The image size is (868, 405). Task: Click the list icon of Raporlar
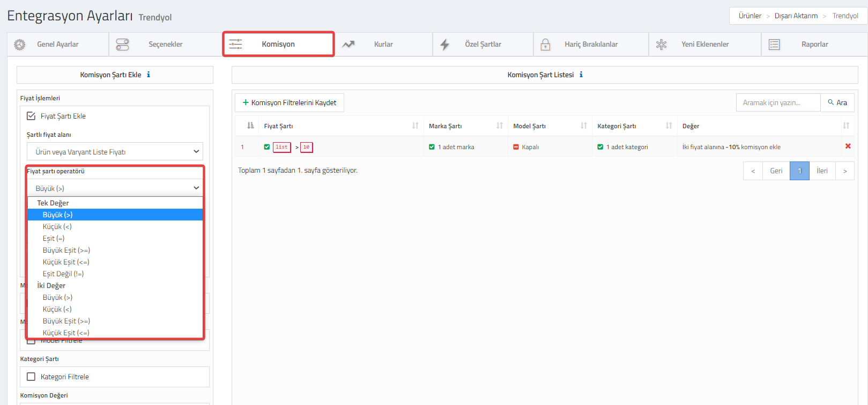[x=774, y=45]
